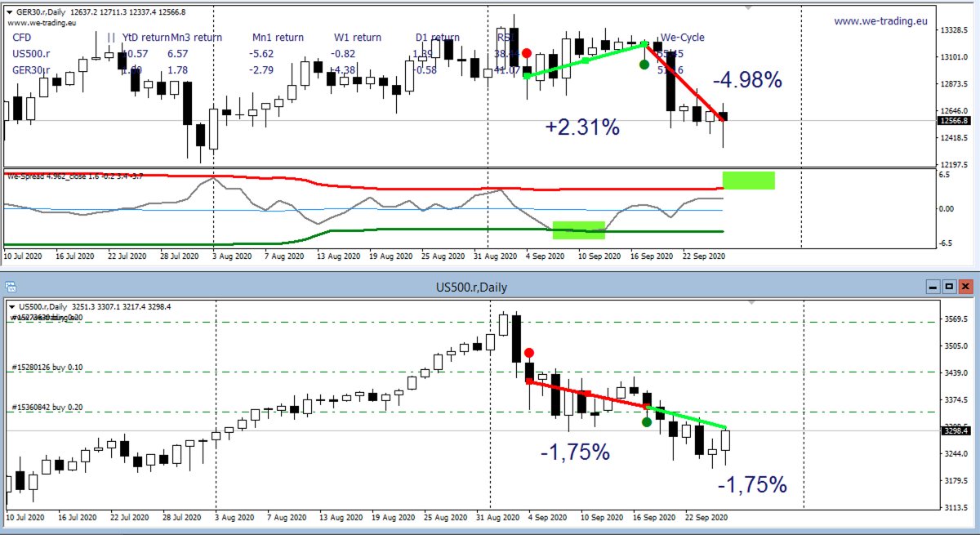The image size is (980, 535).
Task: Click order line label #15360842 buy 0.20
Action: 46,407
